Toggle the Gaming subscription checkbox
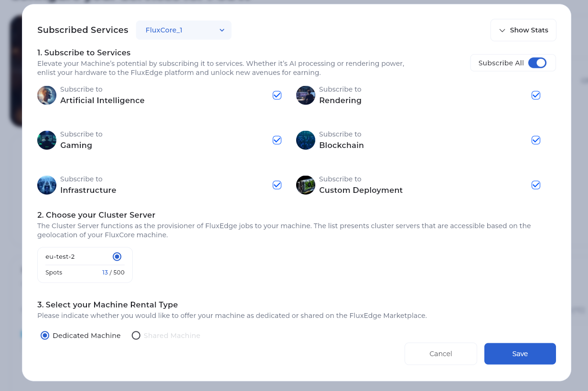 [x=277, y=140]
